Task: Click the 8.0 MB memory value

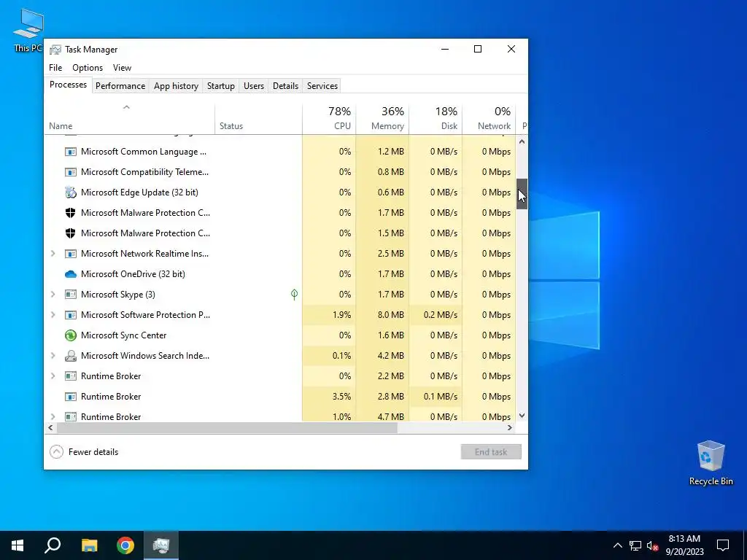Action: pos(391,315)
